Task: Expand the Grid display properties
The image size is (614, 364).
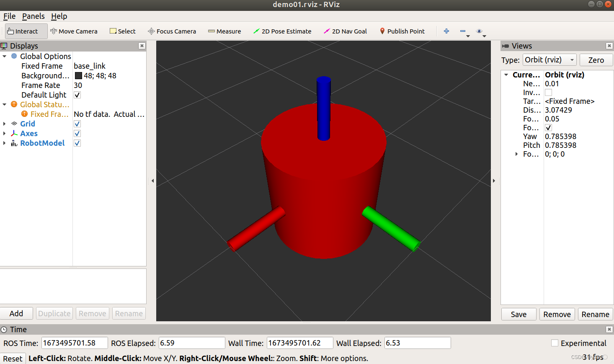Action: [x=5, y=124]
